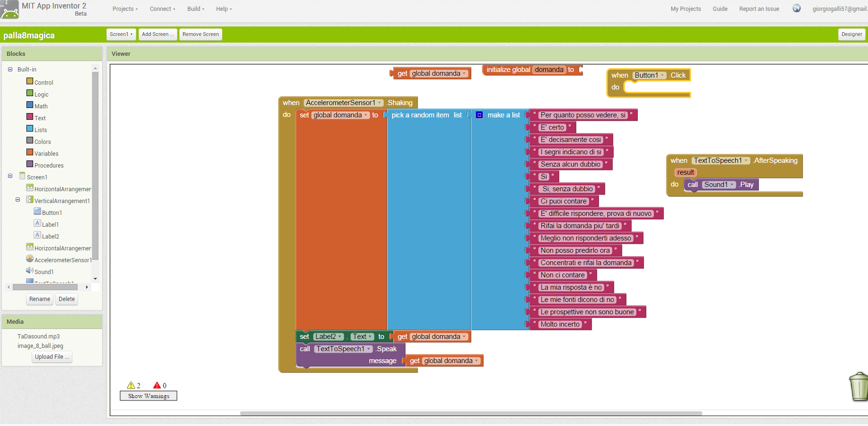Image resolution: width=868 pixels, height=426 pixels.
Task: Click the MIT App Inventor android logo
Action: point(9,9)
